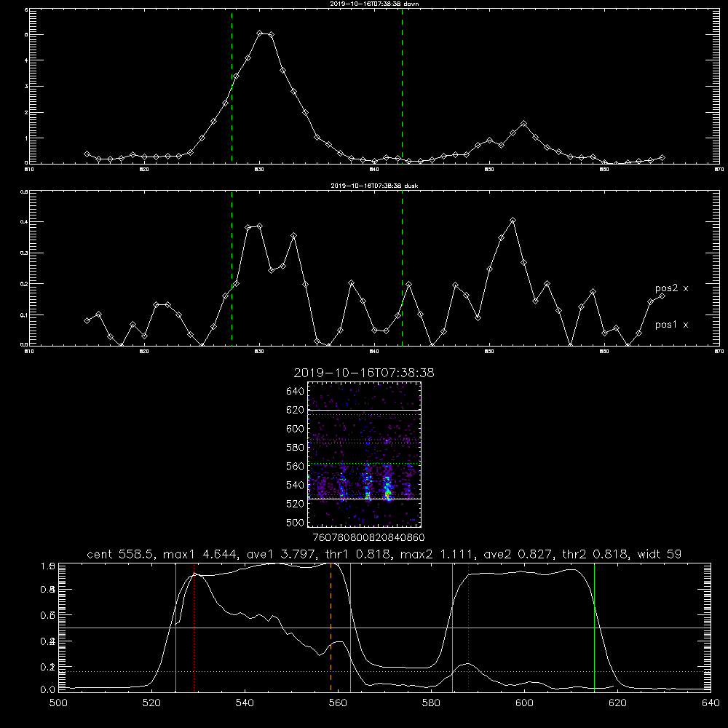Click the '520' y-axis label beside spectral image
This screenshot has width=728, height=728.
click(x=296, y=504)
